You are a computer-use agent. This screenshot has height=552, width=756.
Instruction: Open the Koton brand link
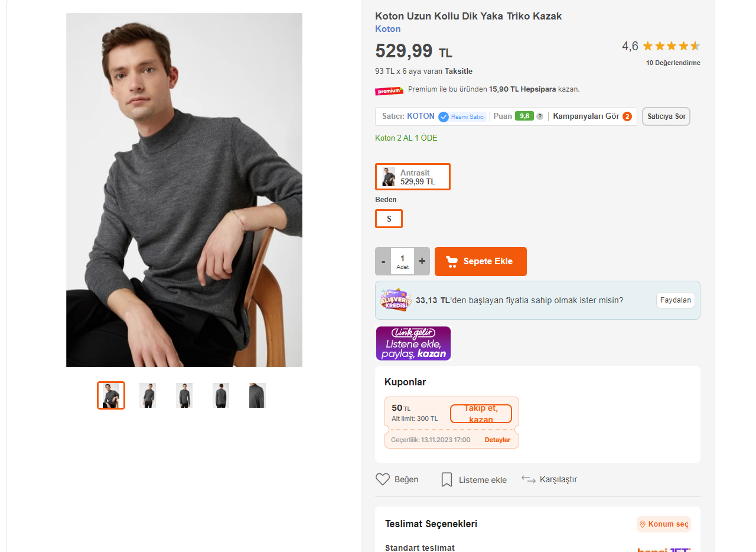tap(388, 29)
